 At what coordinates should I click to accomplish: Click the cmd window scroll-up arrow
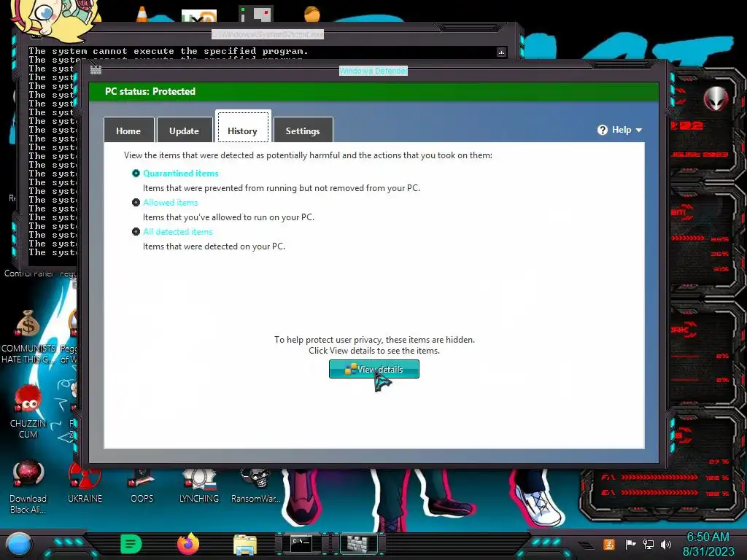coord(501,52)
